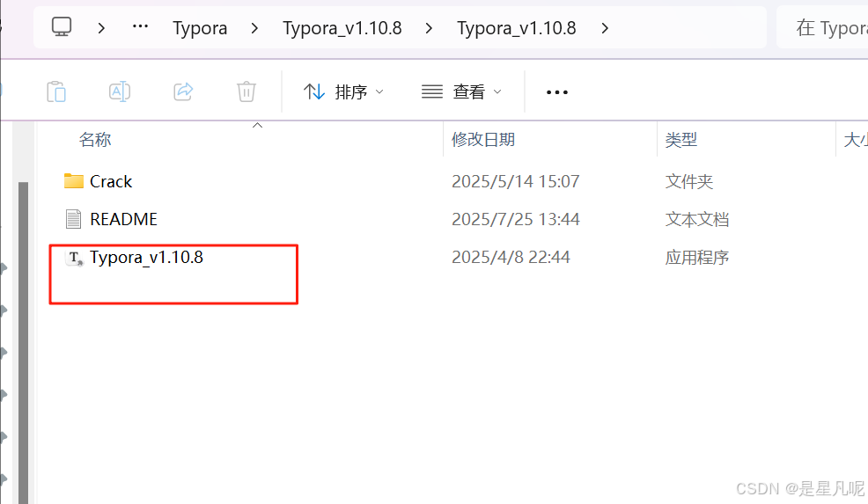868x504 pixels.
Task: Expand the chevron after Typora breadcrumb
Action: coord(254,27)
